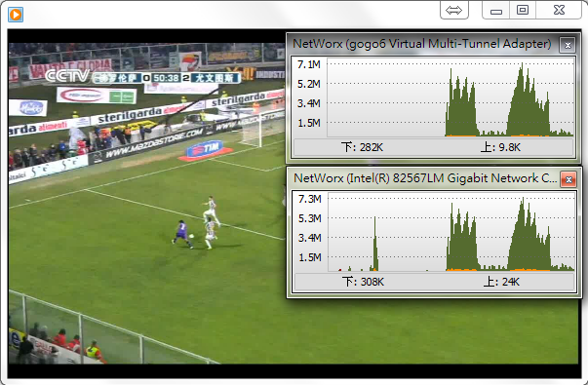Screen dimensions: 588x385
Task: Close the NetWorx Intel Gigabit graph
Action: (x=568, y=179)
